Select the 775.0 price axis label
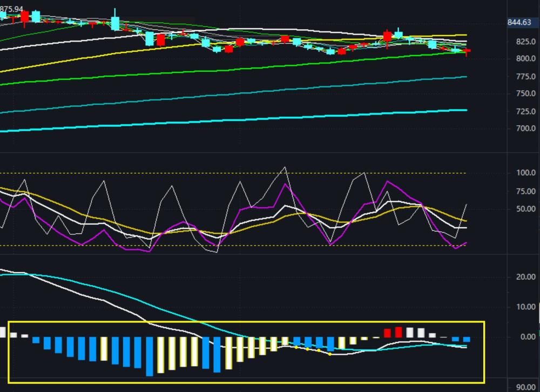This screenshot has width=540, height=392. (525, 77)
